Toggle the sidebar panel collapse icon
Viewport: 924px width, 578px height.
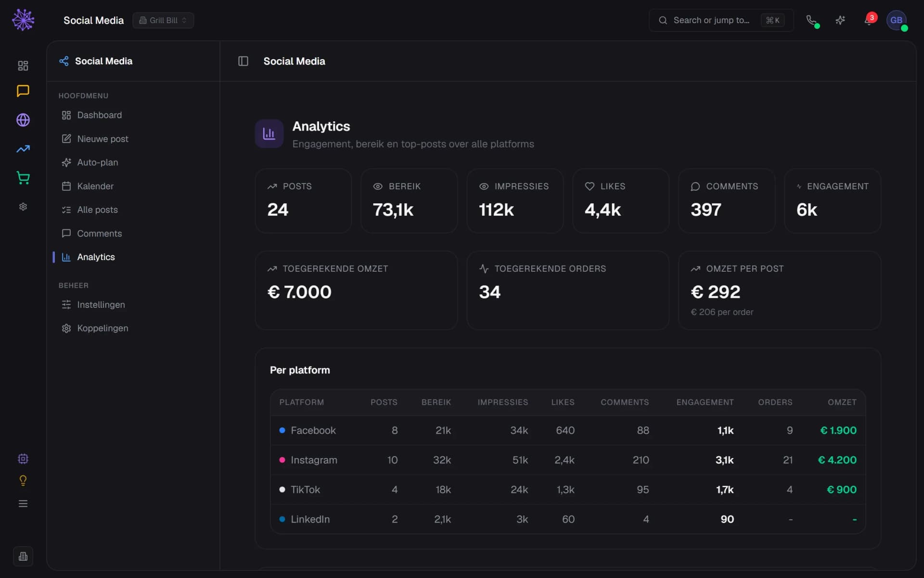pyautogui.click(x=243, y=61)
